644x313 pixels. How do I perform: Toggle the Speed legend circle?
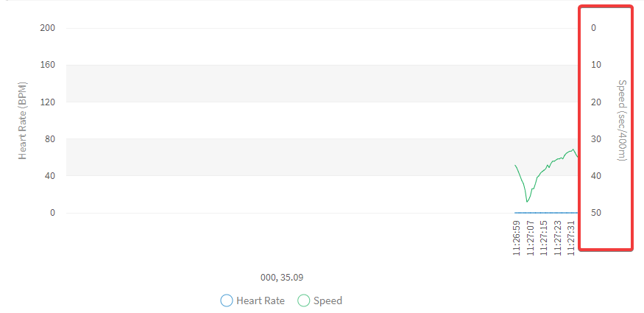click(304, 300)
